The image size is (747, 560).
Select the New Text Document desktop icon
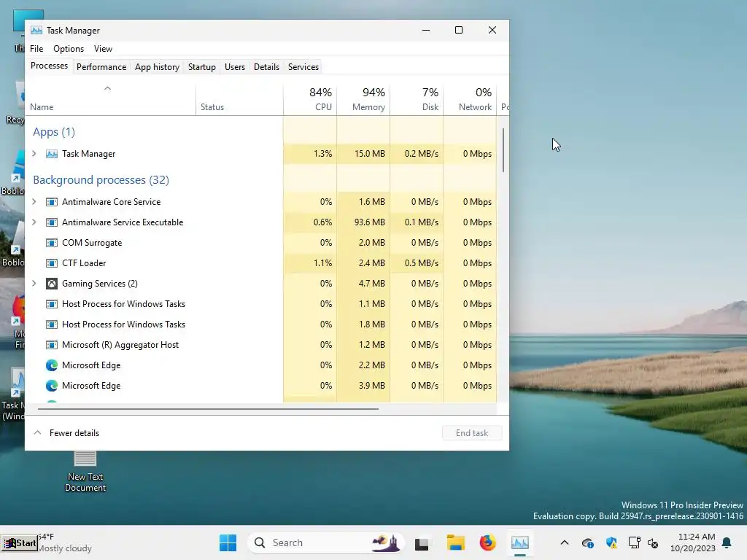click(x=85, y=470)
